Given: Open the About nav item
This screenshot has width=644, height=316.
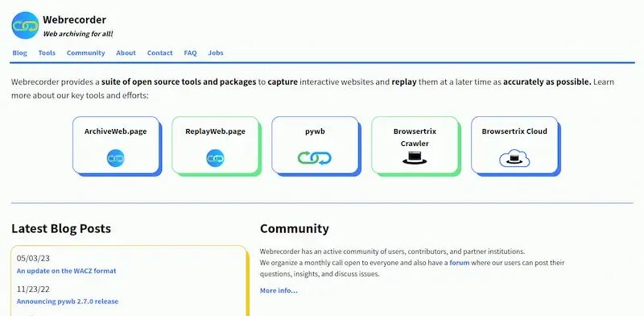Looking at the screenshot, I should 126,52.
